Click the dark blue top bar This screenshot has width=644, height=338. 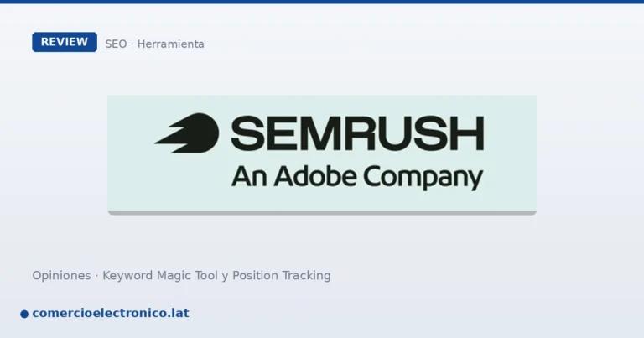coord(322,2)
